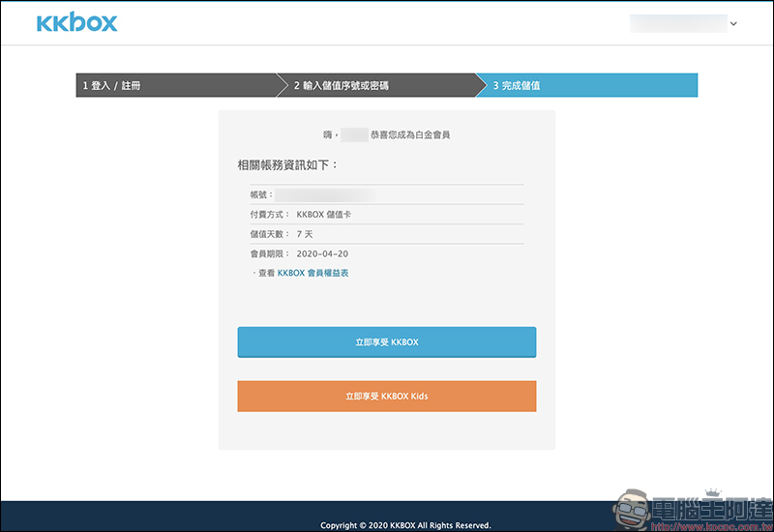Click the blurred account name in header

(x=677, y=23)
